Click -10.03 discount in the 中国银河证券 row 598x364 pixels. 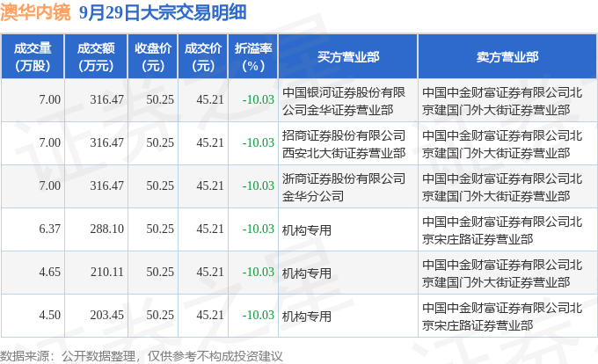point(259,100)
